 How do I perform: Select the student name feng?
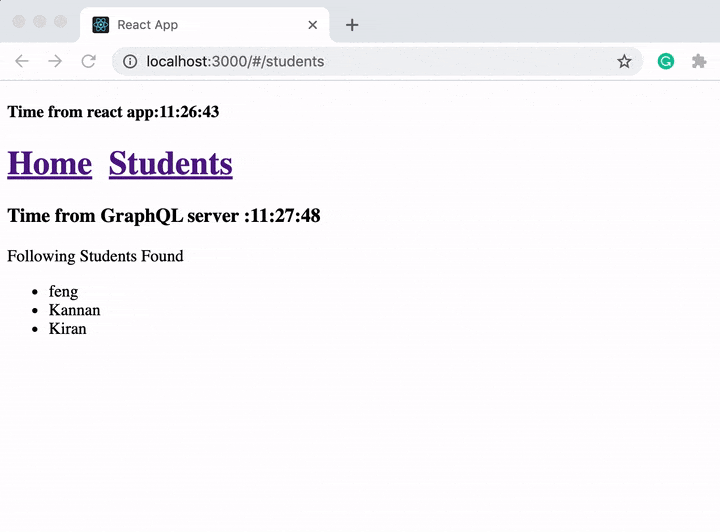pyautogui.click(x=63, y=291)
